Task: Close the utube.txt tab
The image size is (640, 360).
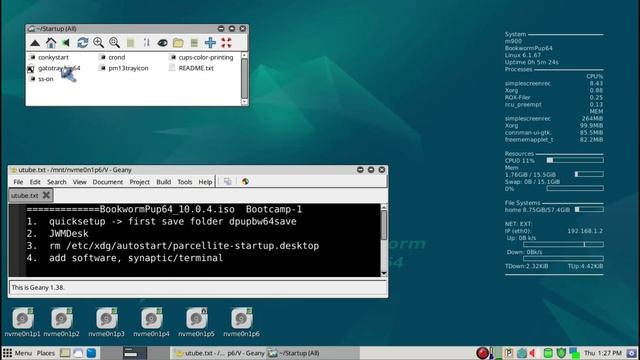Action: coord(47,195)
